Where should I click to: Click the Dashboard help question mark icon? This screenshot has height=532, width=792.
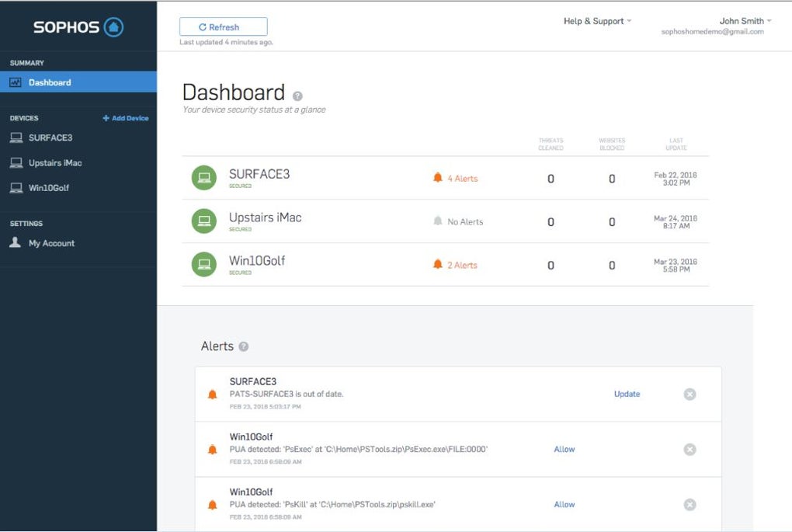click(x=297, y=96)
